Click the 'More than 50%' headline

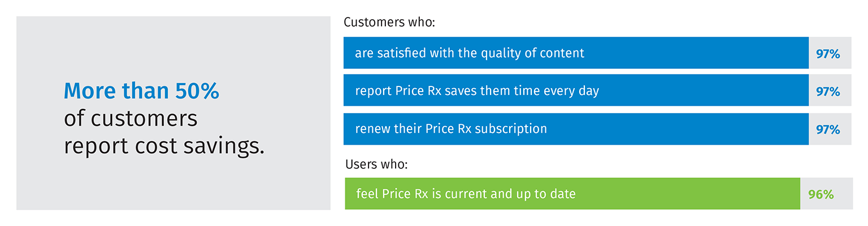pyautogui.click(x=141, y=91)
